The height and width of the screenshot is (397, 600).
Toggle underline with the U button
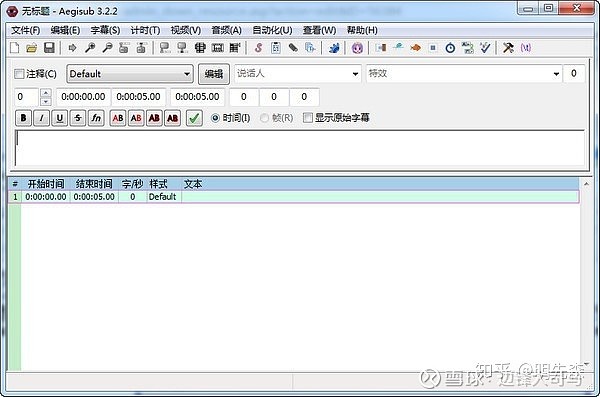60,118
